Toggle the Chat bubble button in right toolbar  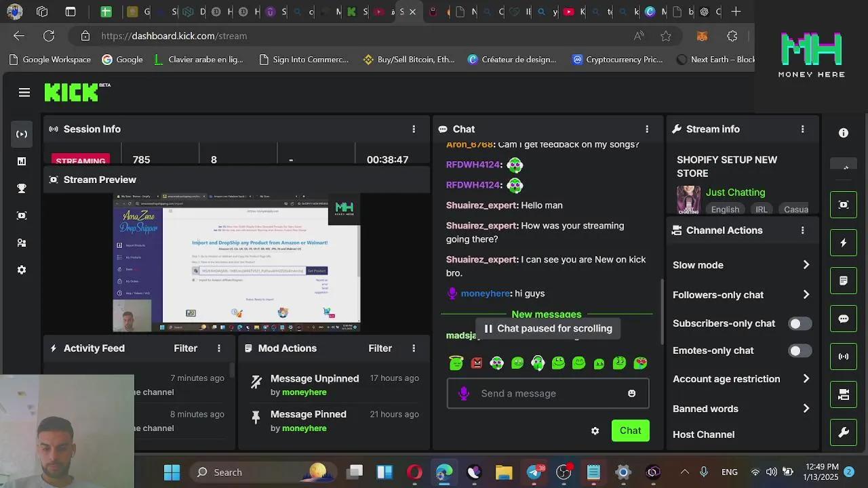[x=844, y=319]
